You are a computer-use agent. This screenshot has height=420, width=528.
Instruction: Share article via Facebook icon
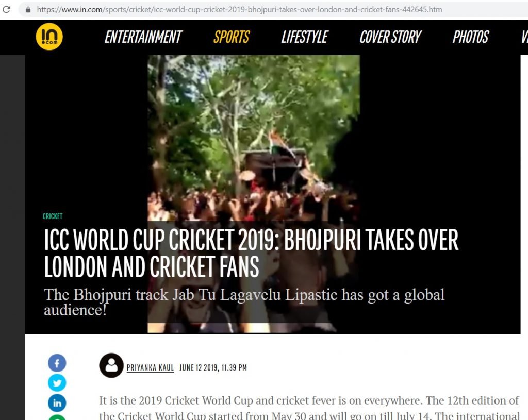(57, 363)
